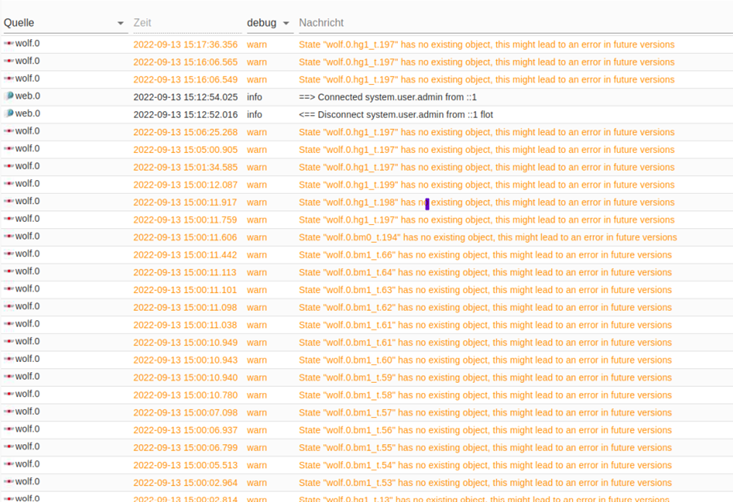Select warning message about wolf.0.hg1_t.198

487,203
